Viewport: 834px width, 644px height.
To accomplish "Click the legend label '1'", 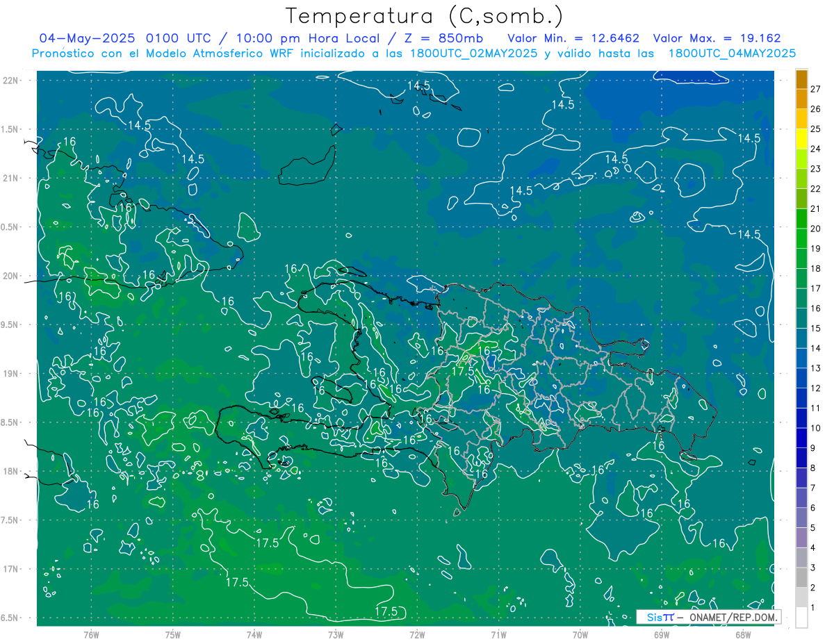I will [x=813, y=608].
